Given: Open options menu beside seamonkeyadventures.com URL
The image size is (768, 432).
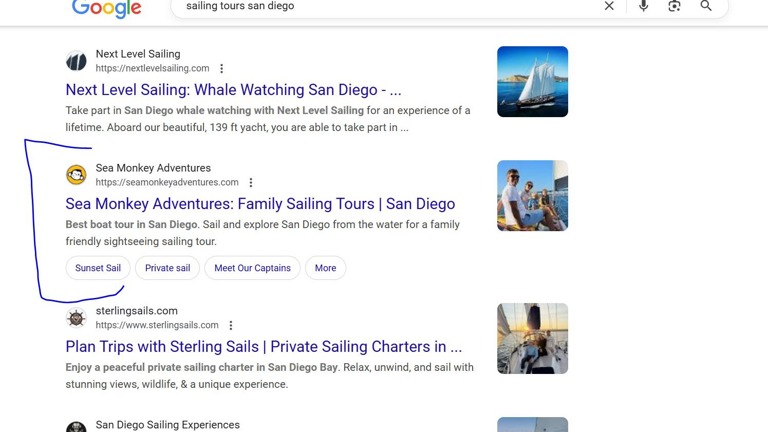Looking at the screenshot, I should (251, 183).
